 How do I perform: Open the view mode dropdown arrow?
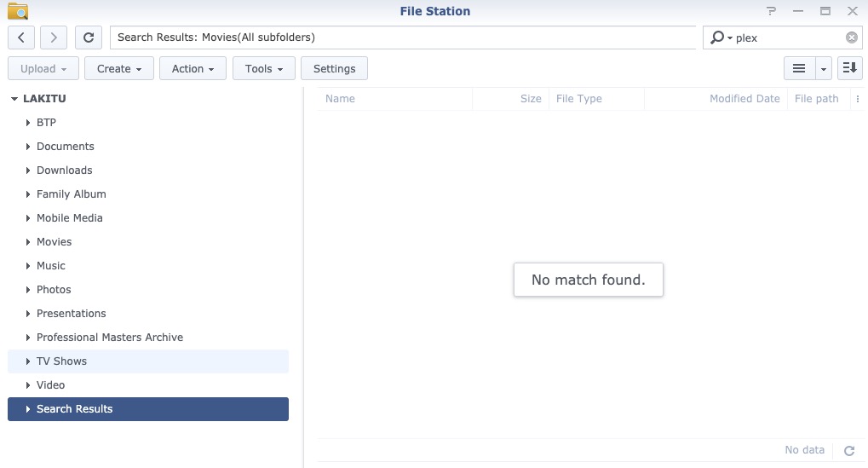[x=824, y=68]
